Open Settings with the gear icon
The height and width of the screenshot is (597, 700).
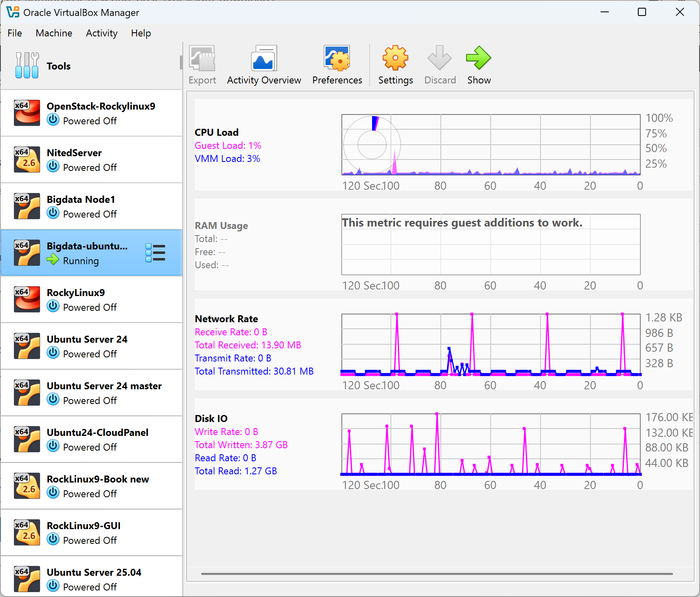pos(395,58)
